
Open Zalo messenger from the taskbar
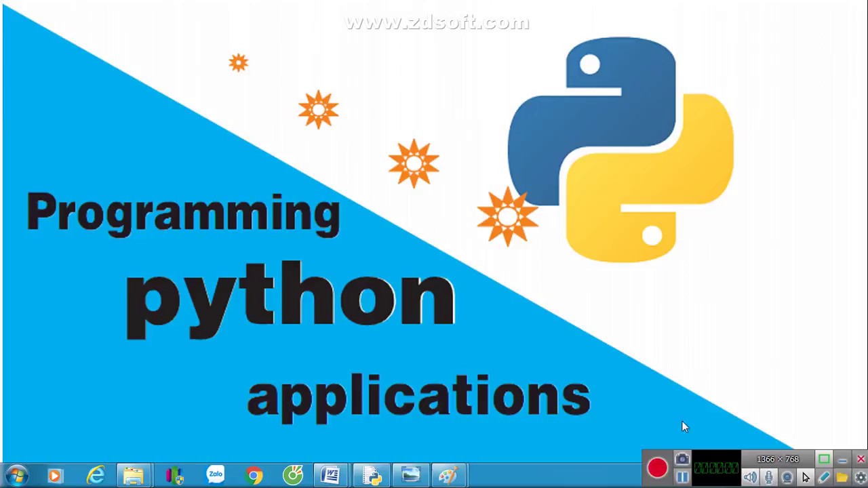pyautogui.click(x=215, y=476)
